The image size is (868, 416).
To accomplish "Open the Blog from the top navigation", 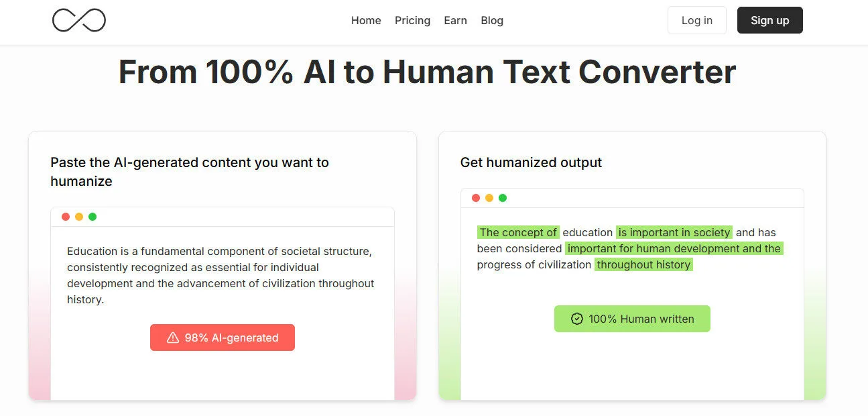I will (x=492, y=21).
